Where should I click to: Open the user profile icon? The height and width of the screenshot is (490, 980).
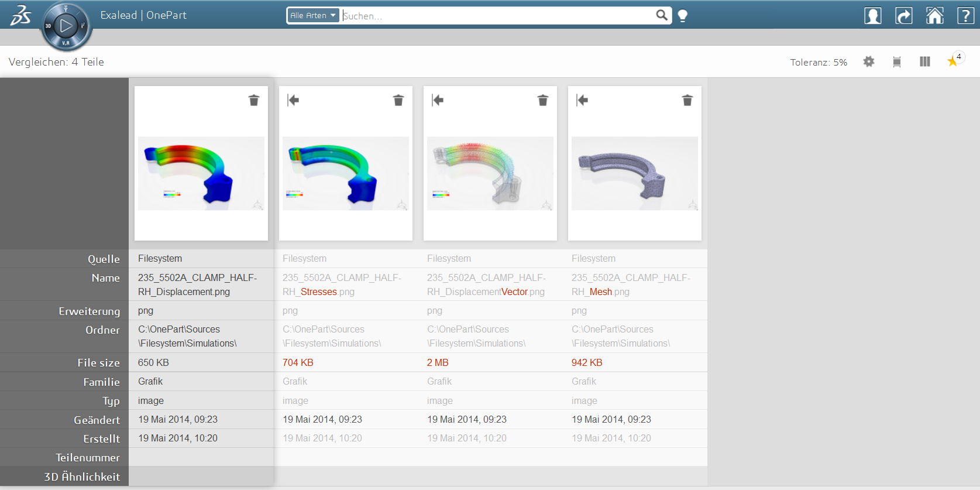click(872, 16)
